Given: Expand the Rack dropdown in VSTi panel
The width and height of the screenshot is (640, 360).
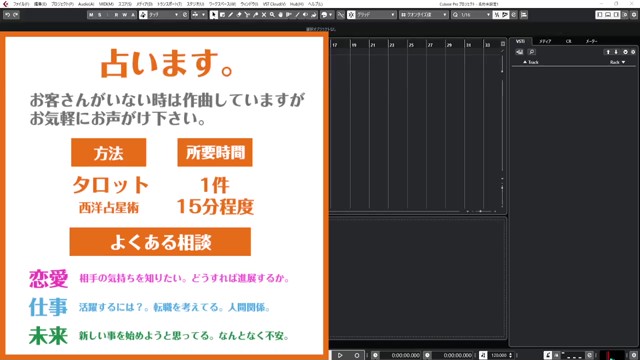Looking at the screenshot, I should coord(618,62).
